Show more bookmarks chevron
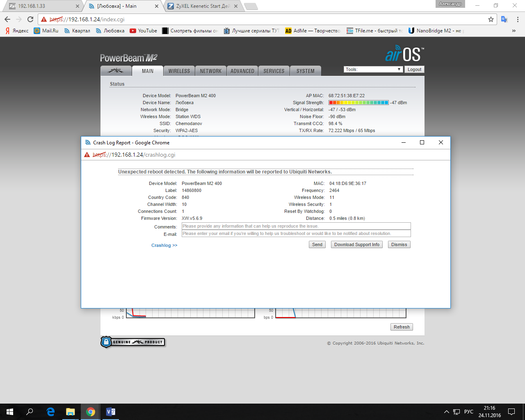The width and height of the screenshot is (525, 420). pyautogui.click(x=514, y=31)
